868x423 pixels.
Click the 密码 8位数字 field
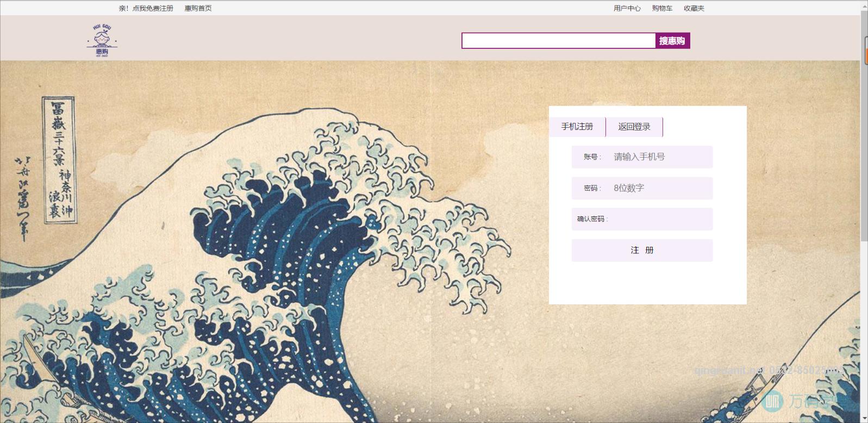tap(642, 188)
